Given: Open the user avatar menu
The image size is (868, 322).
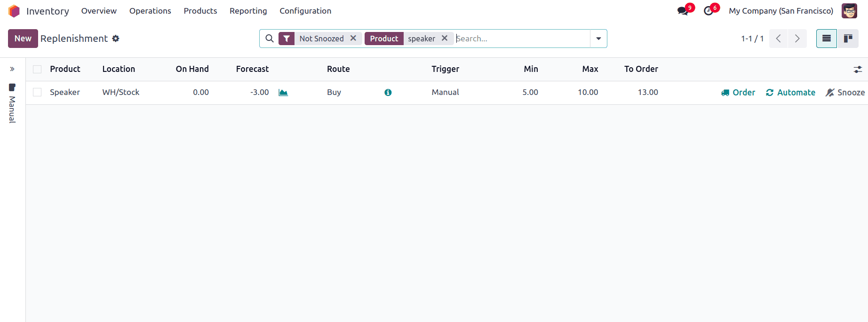Looking at the screenshot, I should [849, 11].
